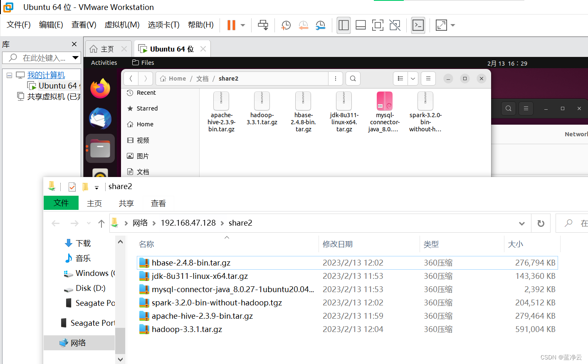Open the 文件(F) menu in VMware

pyautogui.click(x=18, y=25)
